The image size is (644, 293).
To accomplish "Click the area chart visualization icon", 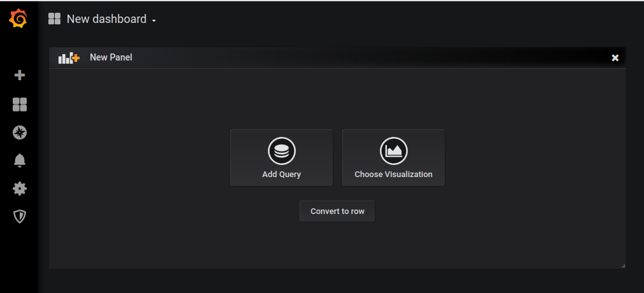I will click(393, 151).
